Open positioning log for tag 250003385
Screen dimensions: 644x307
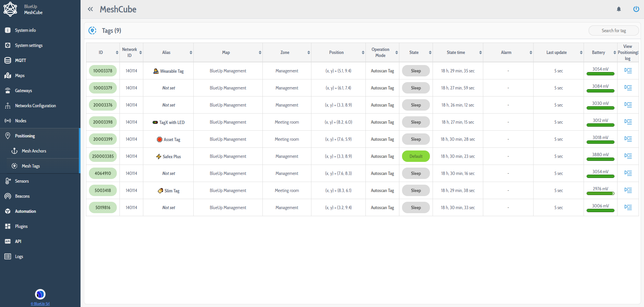(628, 156)
